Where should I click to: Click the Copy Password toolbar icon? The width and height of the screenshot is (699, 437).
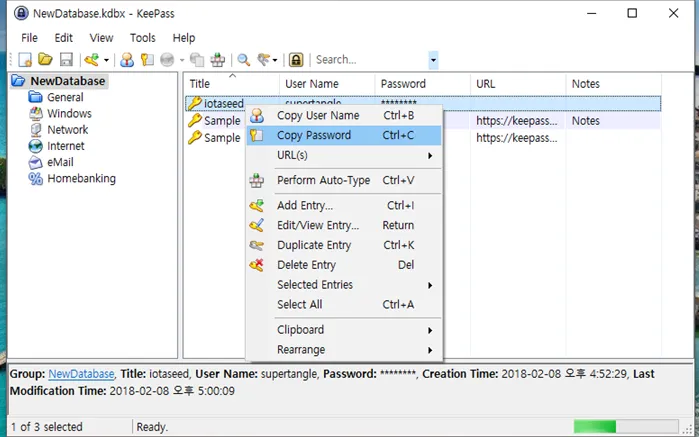[x=147, y=60]
